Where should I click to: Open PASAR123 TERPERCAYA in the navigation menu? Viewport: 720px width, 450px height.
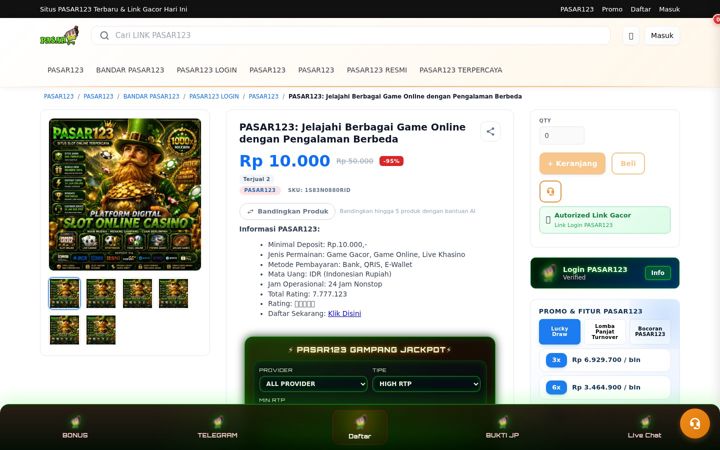click(x=461, y=70)
